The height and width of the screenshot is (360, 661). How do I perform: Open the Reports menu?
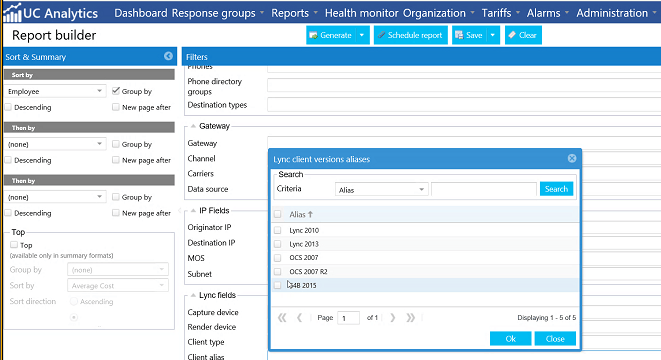pos(294,13)
